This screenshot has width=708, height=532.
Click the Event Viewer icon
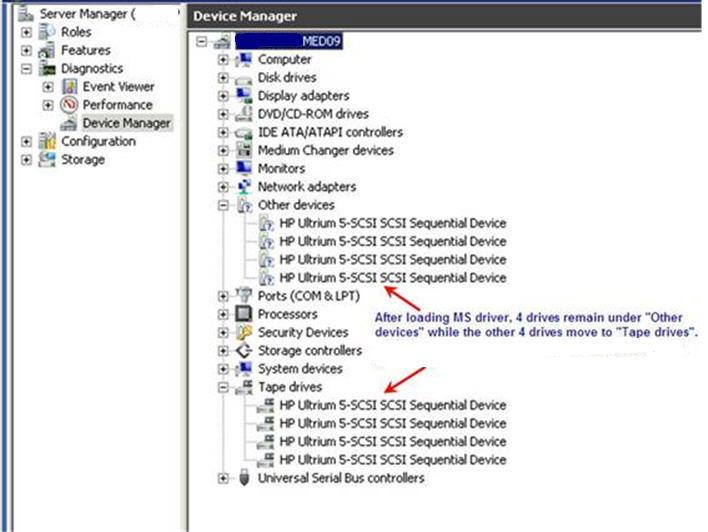point(70,87)
